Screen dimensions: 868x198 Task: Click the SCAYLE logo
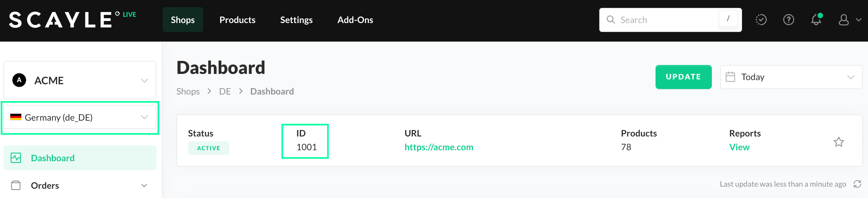coord(60,20)
